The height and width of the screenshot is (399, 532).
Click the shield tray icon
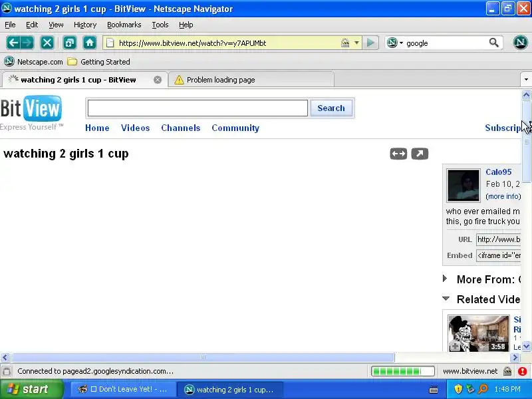pyautogui.click(x=458, y=389)
